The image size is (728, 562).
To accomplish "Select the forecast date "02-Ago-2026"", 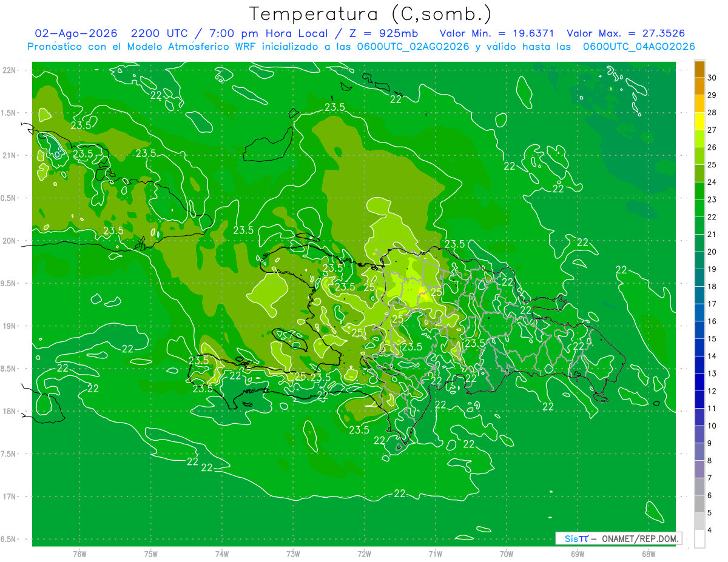I will [76, 34].
